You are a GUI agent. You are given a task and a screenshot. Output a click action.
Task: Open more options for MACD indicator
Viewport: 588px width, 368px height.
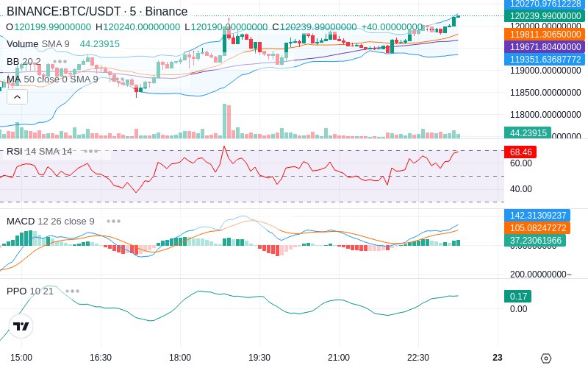(113, 222)
